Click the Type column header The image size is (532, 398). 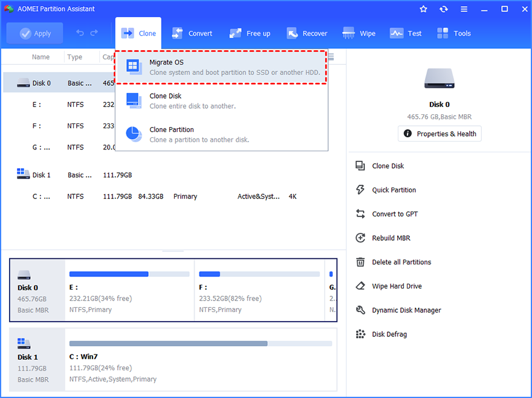click(x=74, y=57)
